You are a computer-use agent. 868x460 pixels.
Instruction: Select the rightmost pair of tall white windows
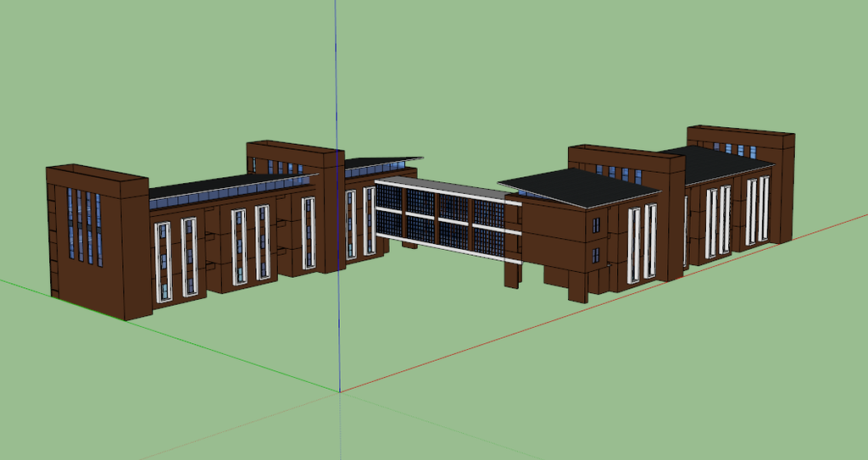coord(757,212)
